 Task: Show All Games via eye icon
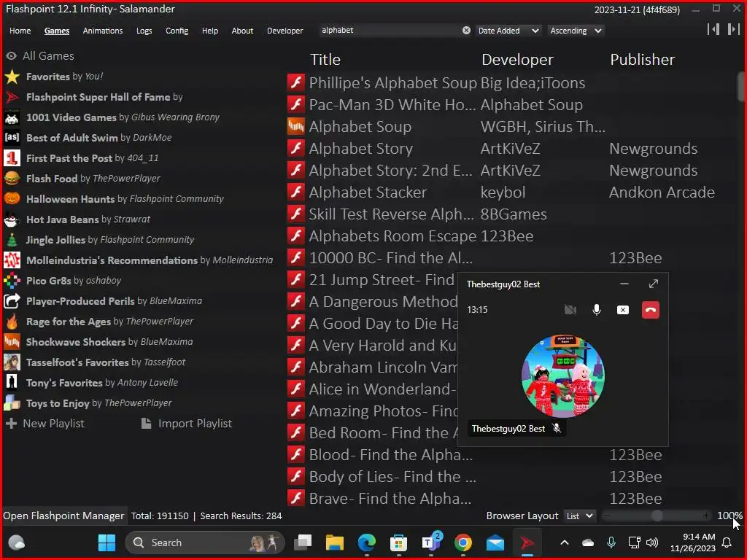click(12, 55)
